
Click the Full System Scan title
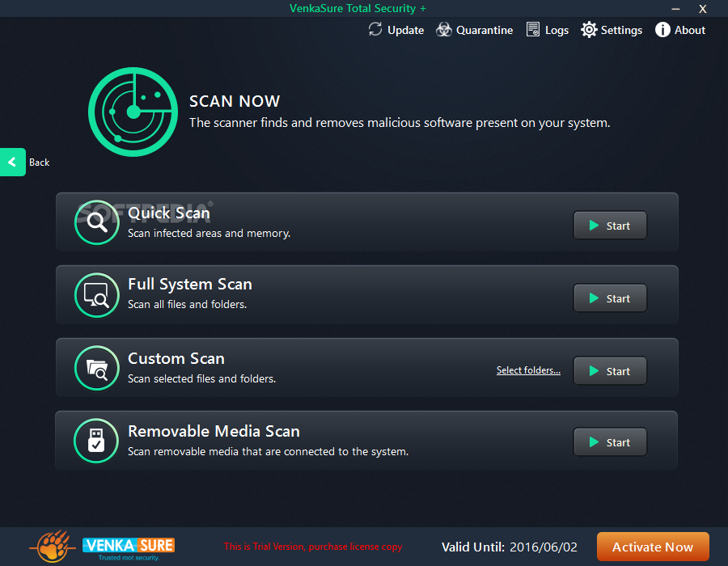pyautogui.click(x=190, y=285)
